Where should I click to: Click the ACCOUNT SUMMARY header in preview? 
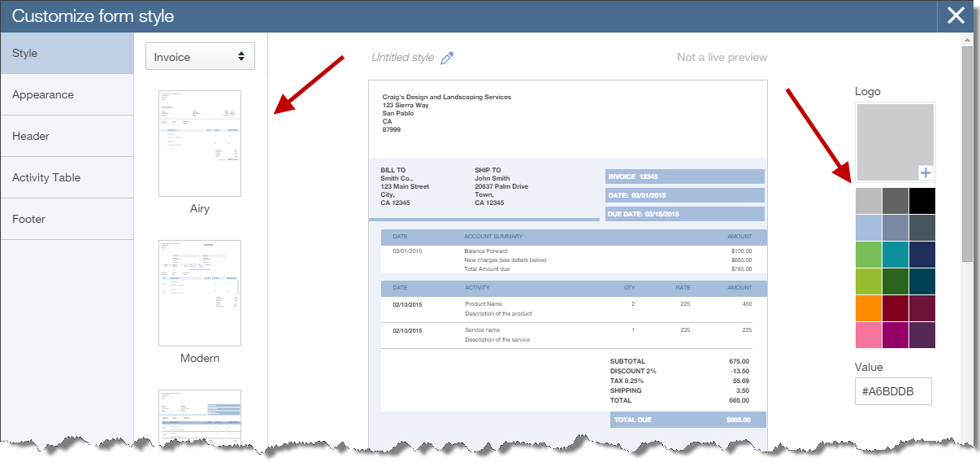pyautogui.click(x=494, y=237)
